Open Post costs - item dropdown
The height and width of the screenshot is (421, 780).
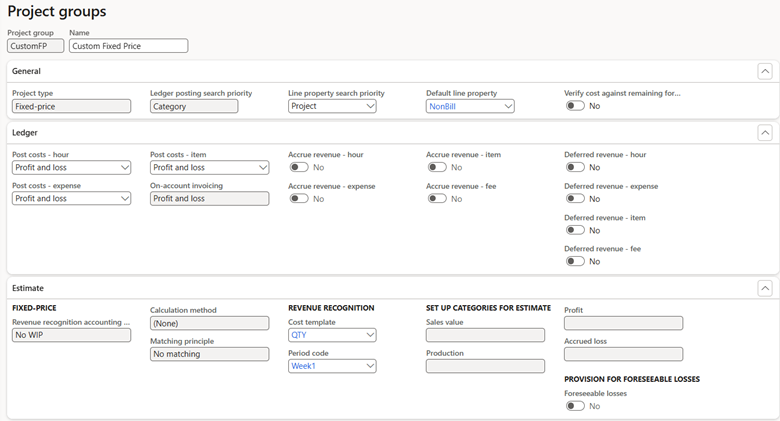click(263, 168)
